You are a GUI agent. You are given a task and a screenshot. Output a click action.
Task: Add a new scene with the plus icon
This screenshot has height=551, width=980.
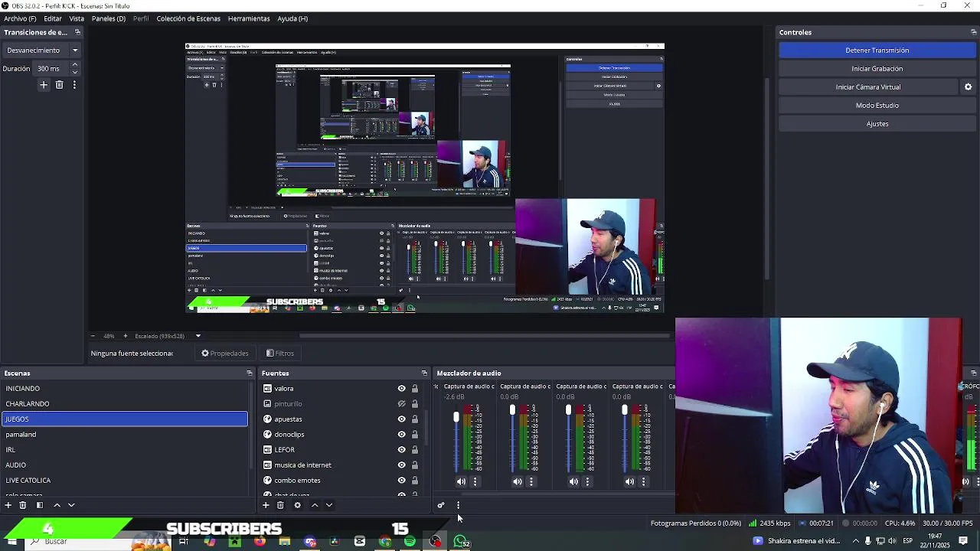[x=8, y=505]
